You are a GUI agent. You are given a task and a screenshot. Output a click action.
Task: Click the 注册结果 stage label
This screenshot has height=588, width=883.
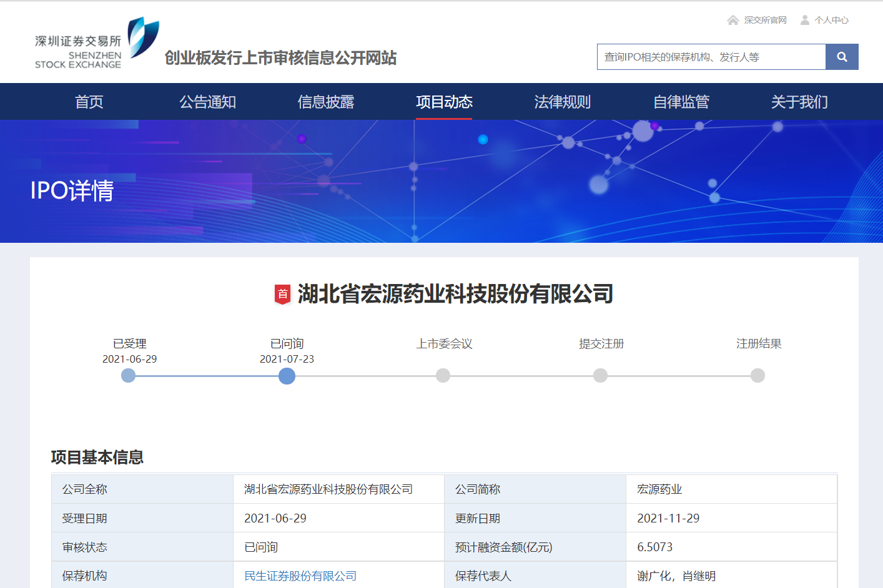point(759,343)
